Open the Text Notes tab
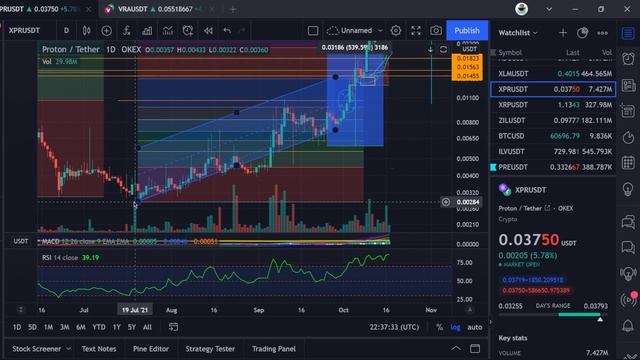The height and width of the screenshot is (360, 640). pyautogui.click(x=99, y=349)
